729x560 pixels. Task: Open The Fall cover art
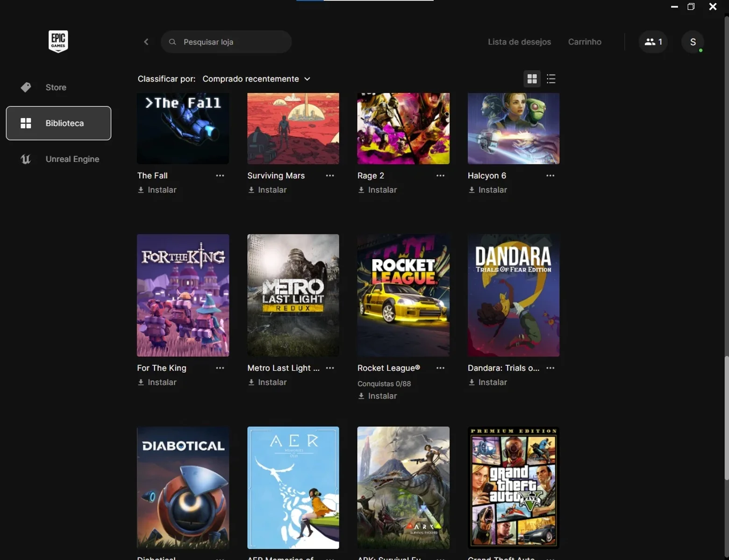tap(183, 128)
